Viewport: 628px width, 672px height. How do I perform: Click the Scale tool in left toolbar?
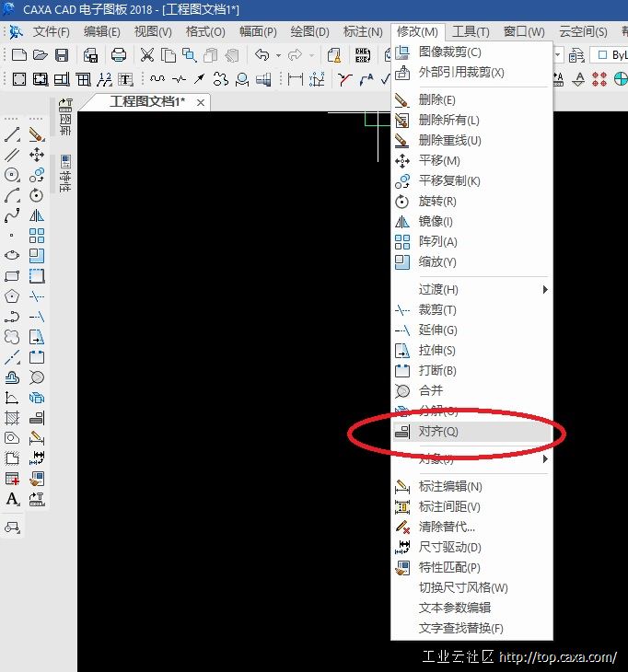pyautogui.click(x=37, y=255)
